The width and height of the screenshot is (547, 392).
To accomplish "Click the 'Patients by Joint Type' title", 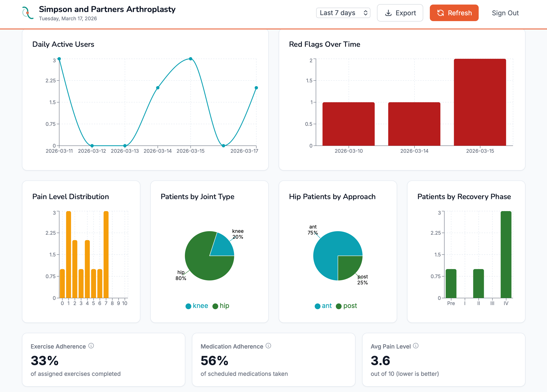I will click(197, 196).
